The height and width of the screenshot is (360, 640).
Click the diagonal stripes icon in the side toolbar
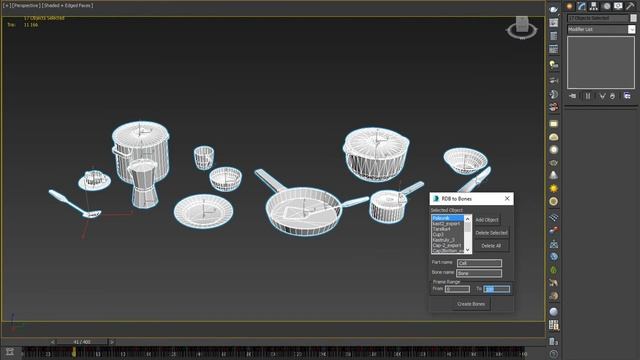[553, 218]
